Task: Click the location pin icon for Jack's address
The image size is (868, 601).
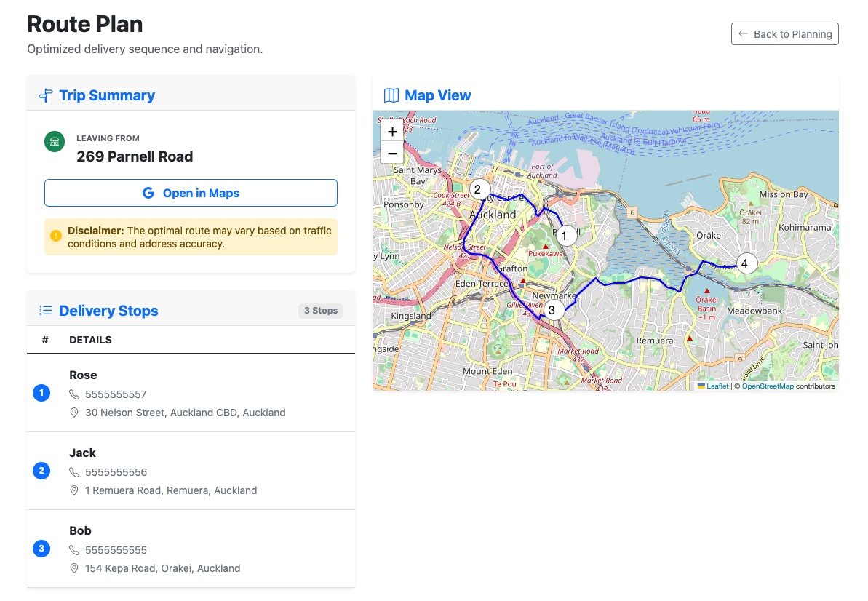Action: point(73,490)
